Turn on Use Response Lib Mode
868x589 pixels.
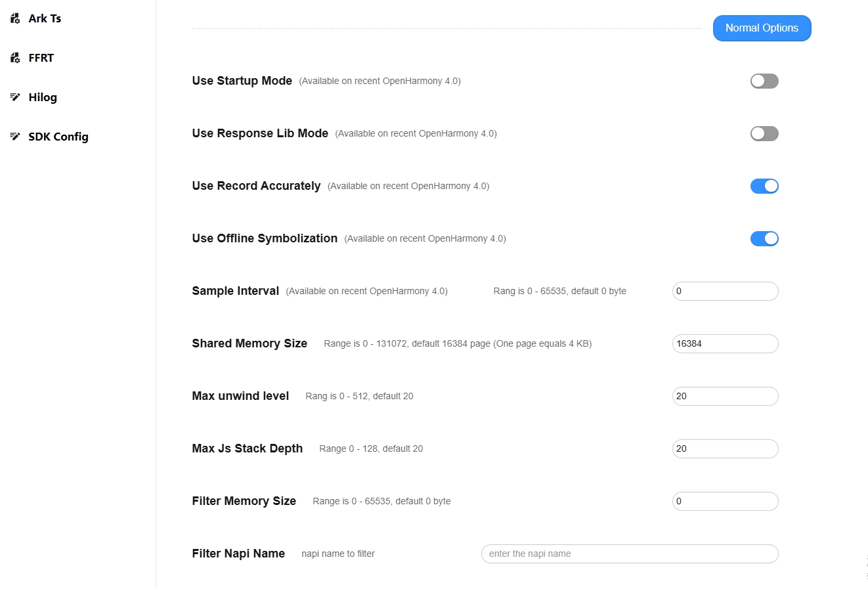click(764, 133)
